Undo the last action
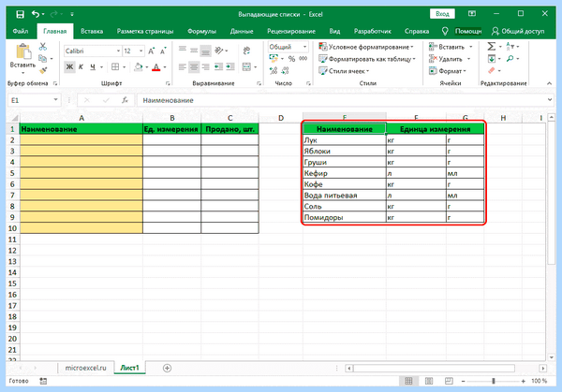Image resolution: width=562 pixels, height=392 pixels. tap(36, 14)
